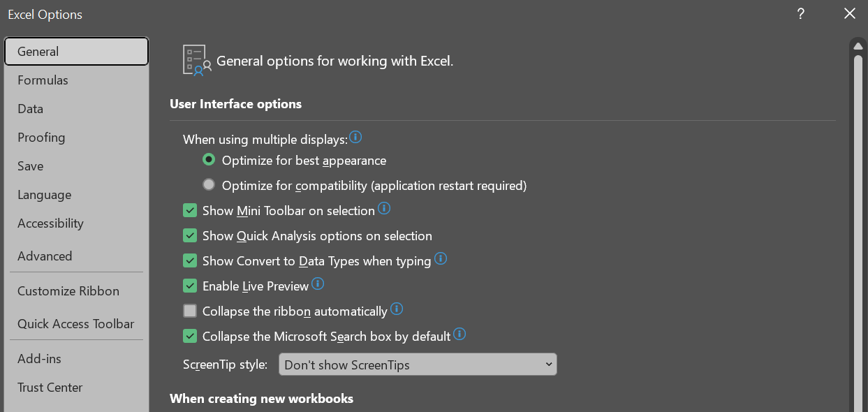Switch to the Advanced options category
The width and height of the screenshot is (868, 412).
pos(45,256)
